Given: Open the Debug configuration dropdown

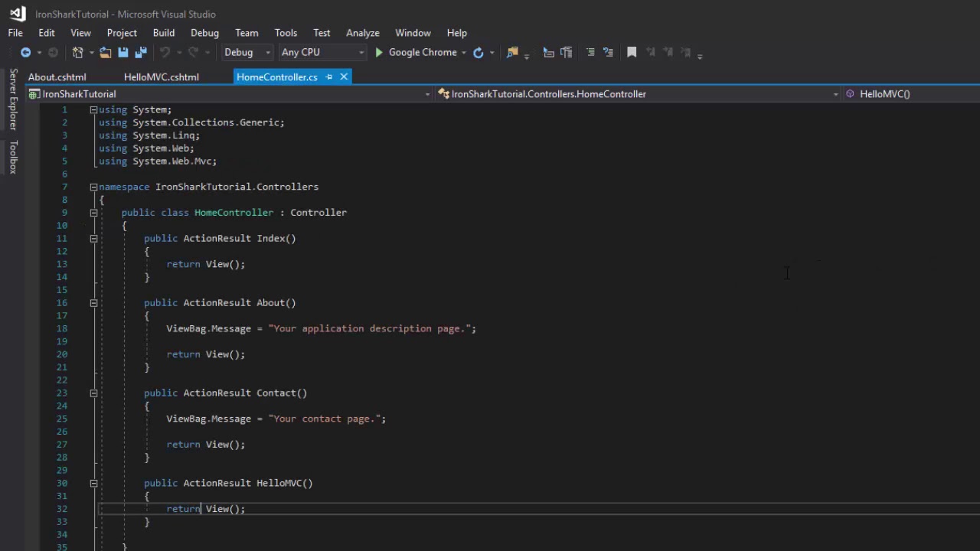Looking at the screenshot, I should [x=247, y=53].
